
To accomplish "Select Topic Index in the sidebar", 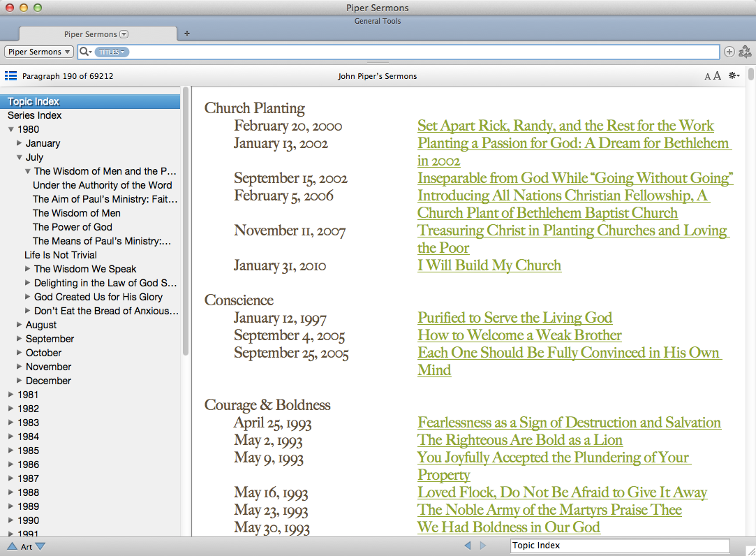I will click(x=90, y=101).
